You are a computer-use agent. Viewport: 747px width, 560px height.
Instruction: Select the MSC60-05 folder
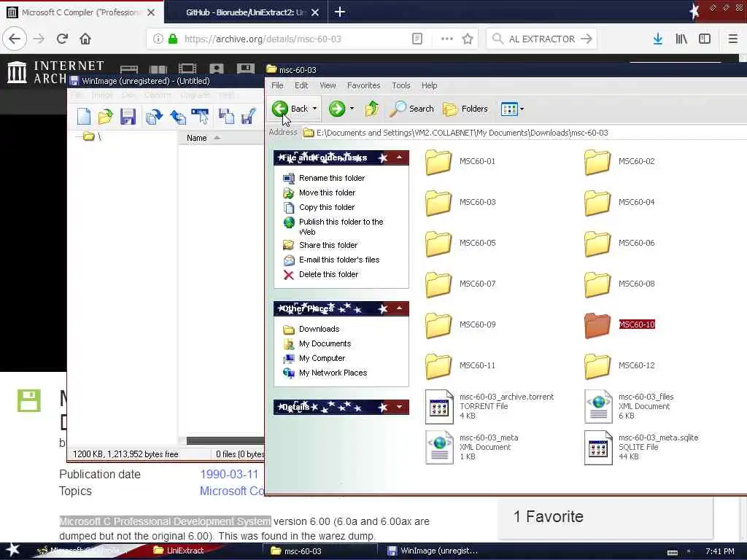(x=460, y=244)
